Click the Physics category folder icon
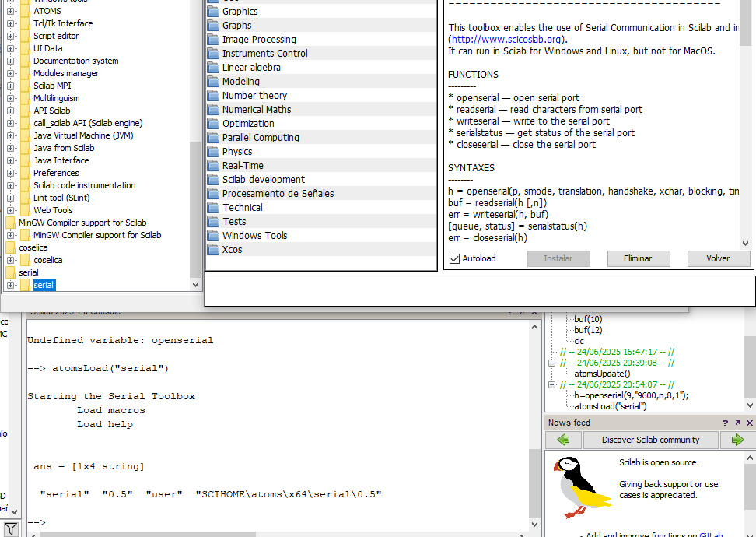Screen dimensions: 756x537 tap(213, 152)
